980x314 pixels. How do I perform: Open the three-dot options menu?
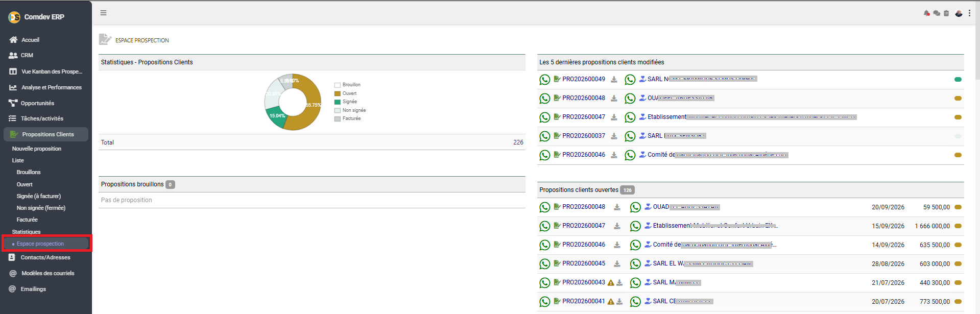click(969, 13)
